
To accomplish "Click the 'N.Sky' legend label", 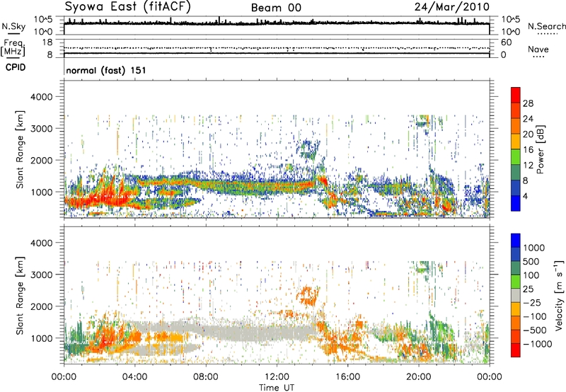I will point(13,26).
